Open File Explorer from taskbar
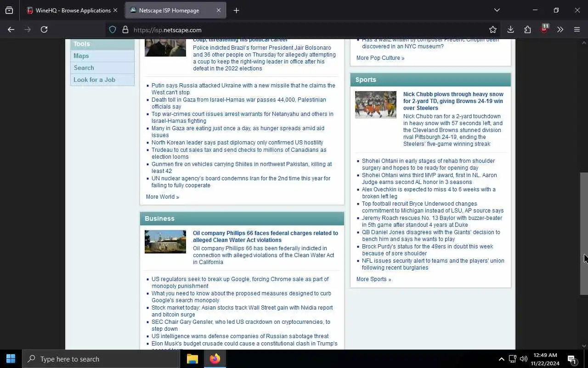This screenshot has width=588, height=368. point(192,359)
